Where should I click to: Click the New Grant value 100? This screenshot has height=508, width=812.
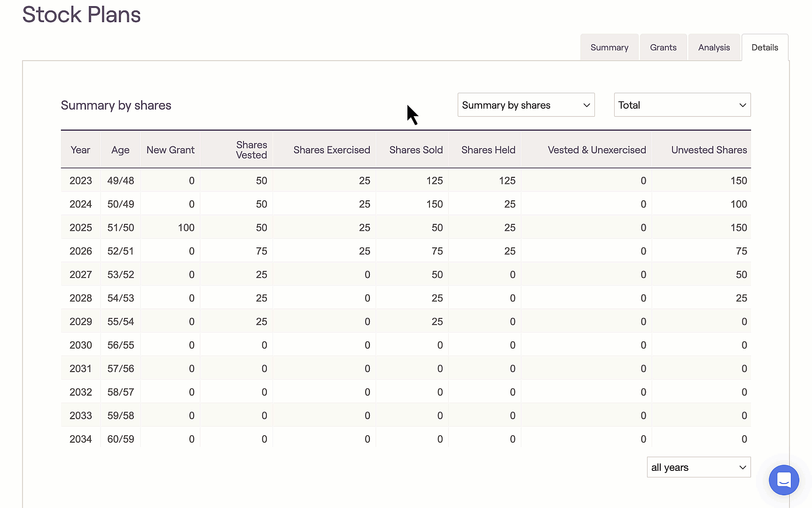(x=186, y=228)
